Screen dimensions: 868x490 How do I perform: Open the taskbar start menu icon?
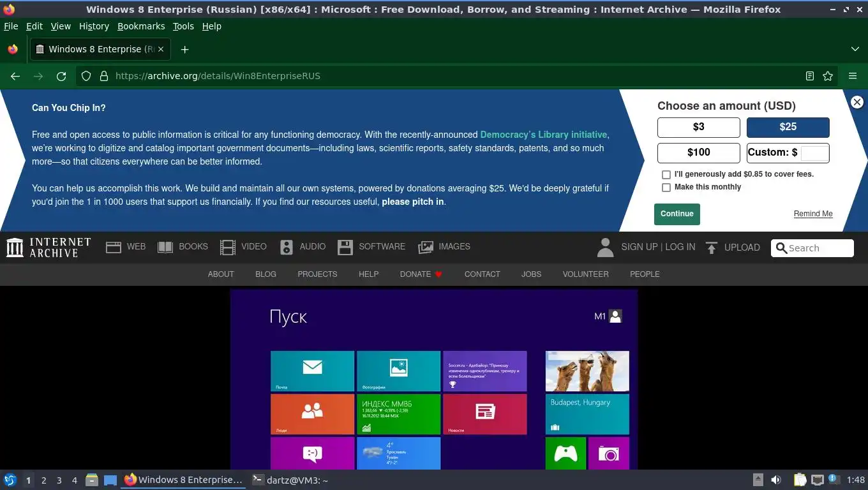tap(10, 480)
